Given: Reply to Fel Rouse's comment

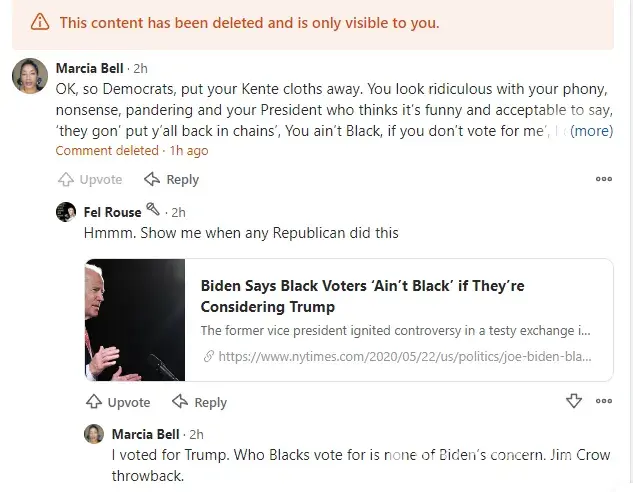Looking at the screenshot, I should [199, 402].
